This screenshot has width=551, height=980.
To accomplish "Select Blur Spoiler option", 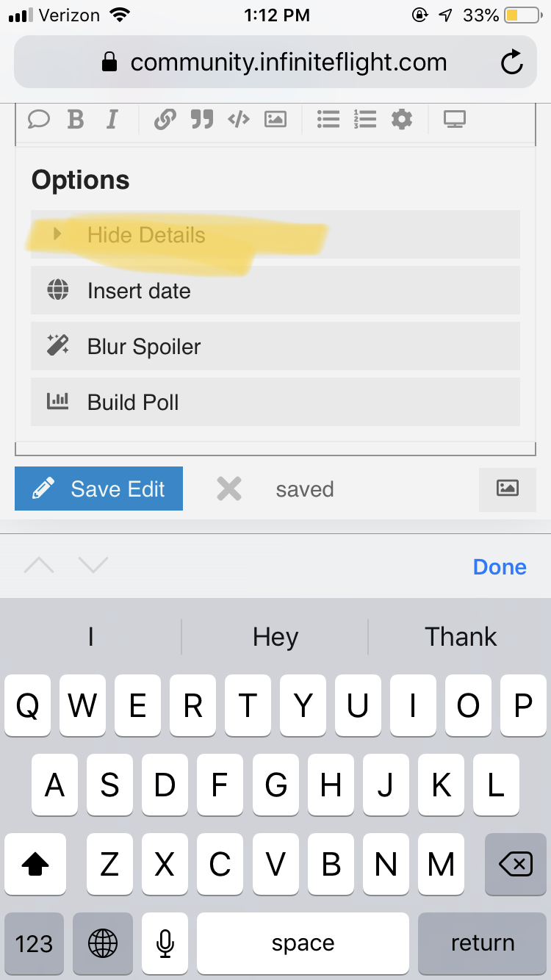I will click(275, 346).
